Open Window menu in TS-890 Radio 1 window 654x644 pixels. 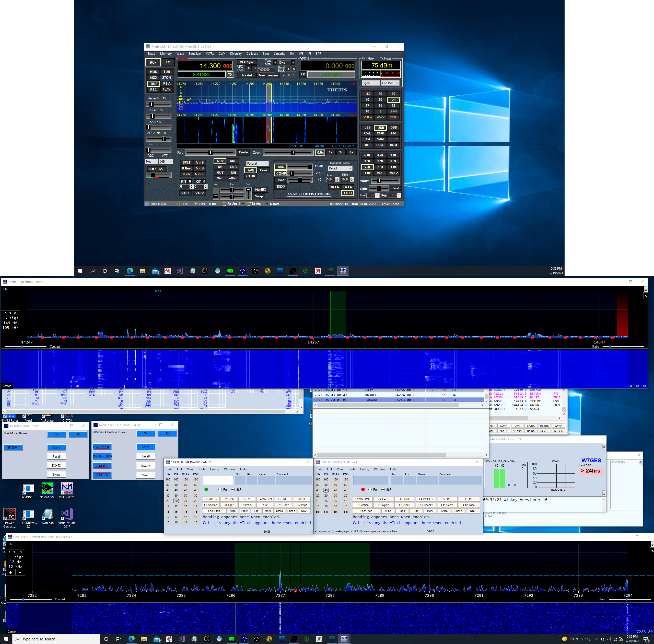click(x=379, y=469)
